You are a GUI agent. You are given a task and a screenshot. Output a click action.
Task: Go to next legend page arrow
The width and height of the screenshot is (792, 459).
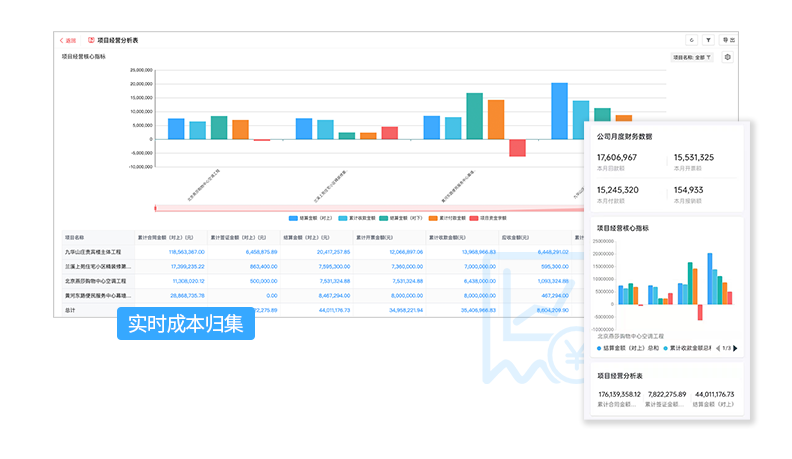click(x=736, y=349)
